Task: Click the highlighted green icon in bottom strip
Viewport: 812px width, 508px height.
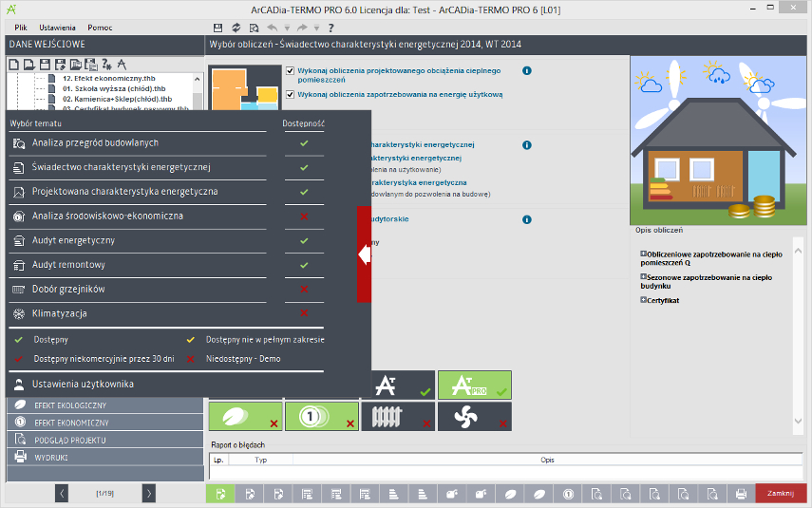Action: (x=220, y=494)
